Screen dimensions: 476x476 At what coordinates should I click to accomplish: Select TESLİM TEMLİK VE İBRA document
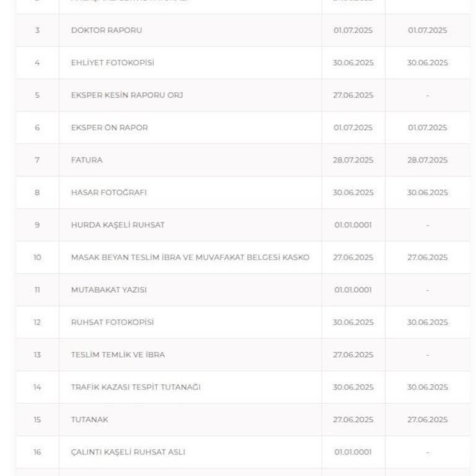click(x=118, y=355)
